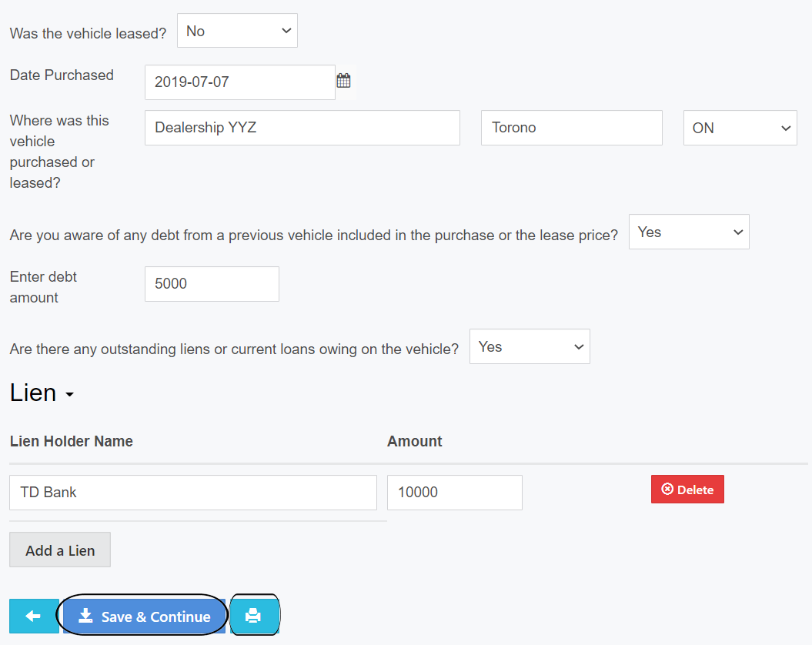The image size is (812, 645).
Task: Click the printer icon button
Action: pyautogui.click(x=253, y=617)
